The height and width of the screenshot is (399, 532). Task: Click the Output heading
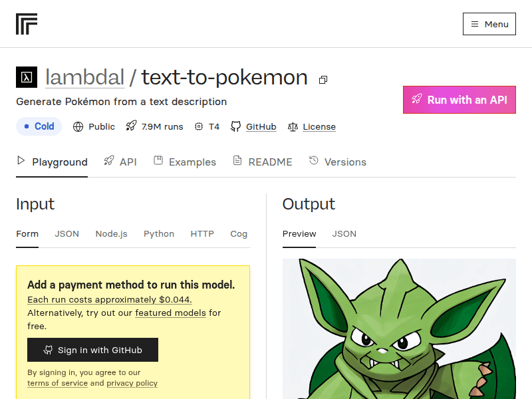[x=309, y=204]
